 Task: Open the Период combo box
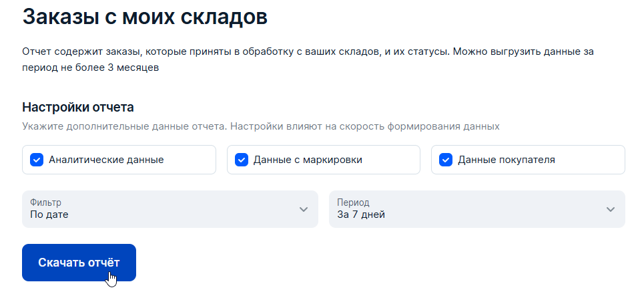point(467,209)
